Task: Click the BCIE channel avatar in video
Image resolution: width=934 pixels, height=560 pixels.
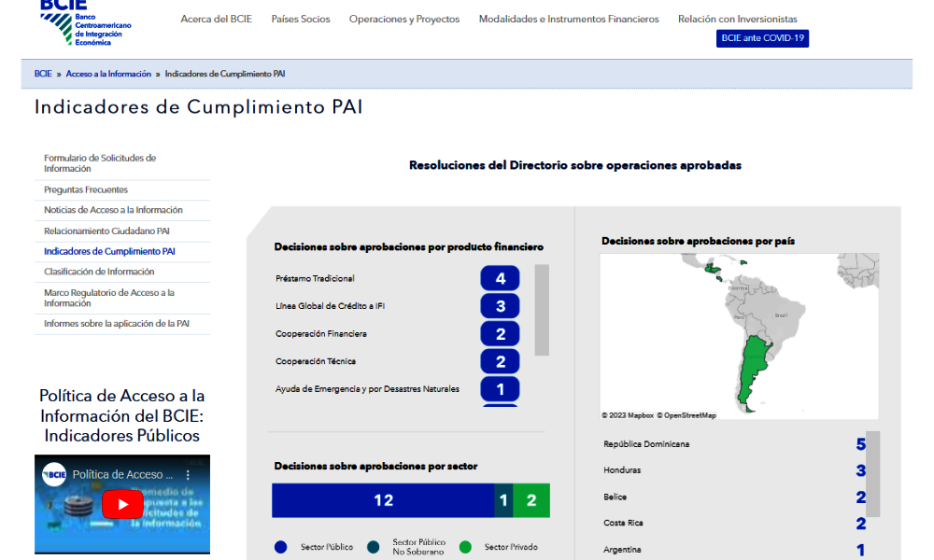Action: pos(54,475)
